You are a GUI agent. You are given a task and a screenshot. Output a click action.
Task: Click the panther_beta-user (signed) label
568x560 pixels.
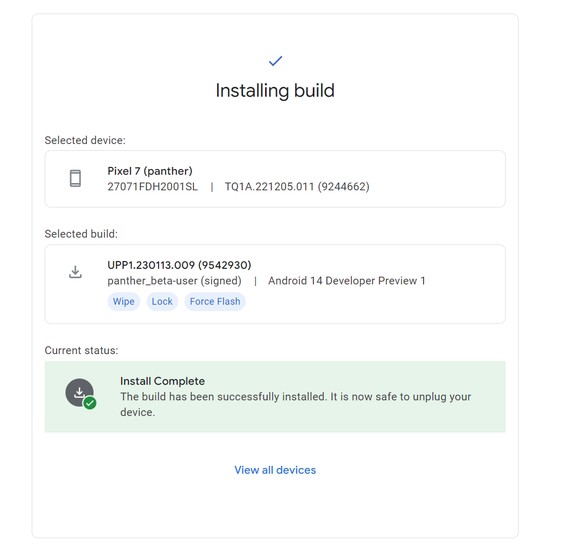(x=174, y=281)
